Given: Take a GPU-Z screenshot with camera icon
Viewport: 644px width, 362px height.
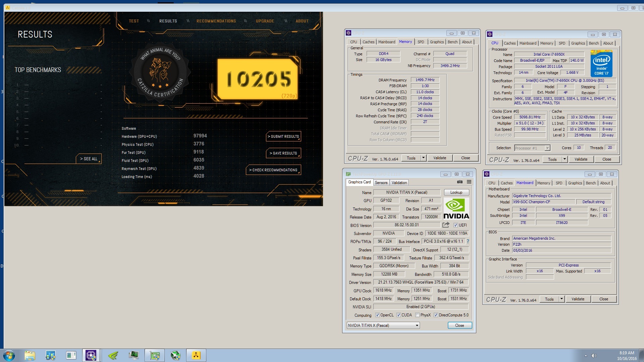Looking at the screenshot, I should pyautogui.click(x=460, y=182).
